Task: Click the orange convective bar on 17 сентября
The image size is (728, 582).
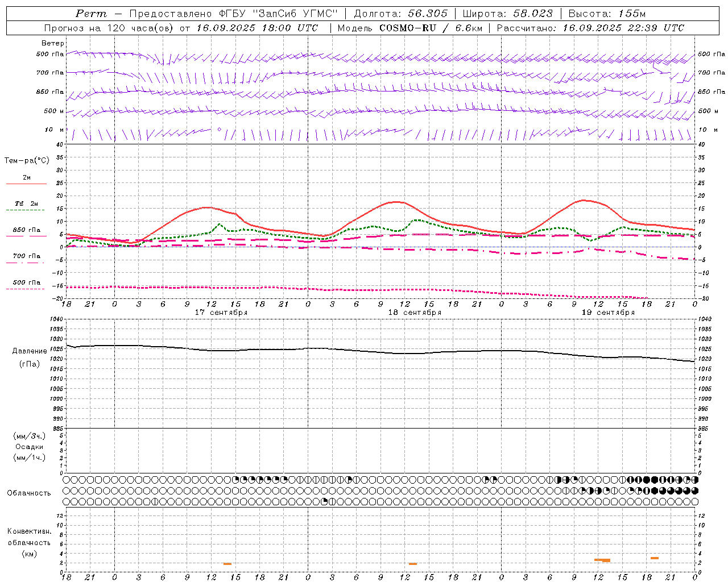Action: tap(227, 564)
